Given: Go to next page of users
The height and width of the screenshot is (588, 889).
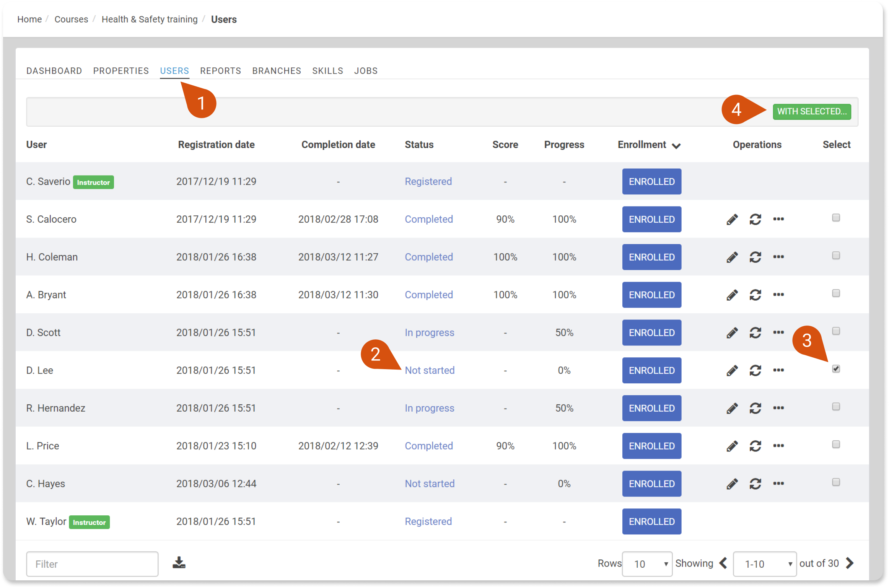Looking at the screenshot, I should (x=850, y=563).
